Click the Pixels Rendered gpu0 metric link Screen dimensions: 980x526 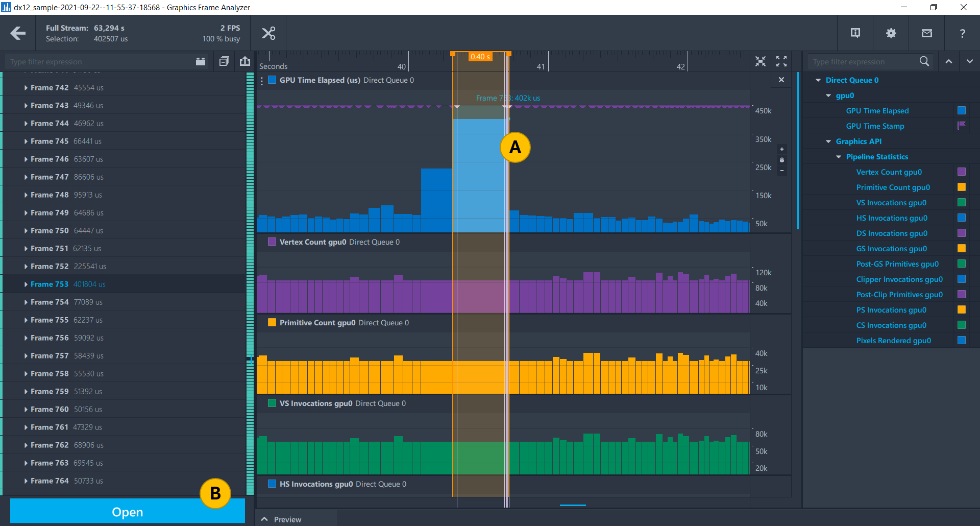tap(893, 341)
